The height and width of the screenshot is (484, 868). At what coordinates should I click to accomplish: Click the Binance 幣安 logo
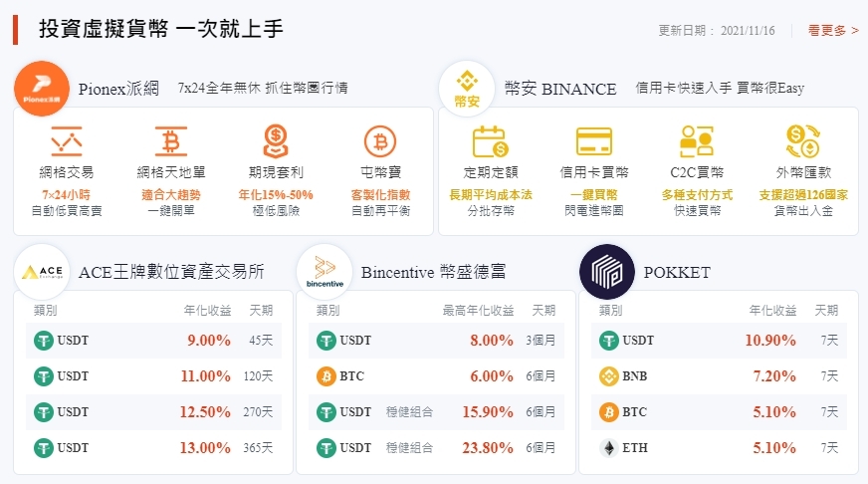tap(467, 89)
